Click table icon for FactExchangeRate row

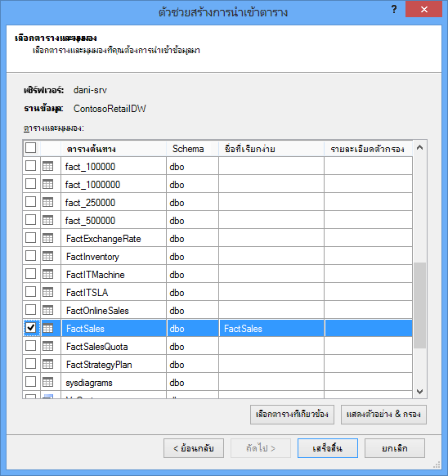point(47,238)
